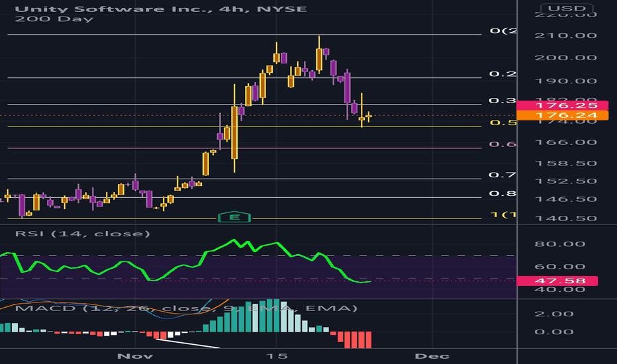Click the 80.00 RSI axis label
This screenshot has width=617, height=364.
[559, 244]
